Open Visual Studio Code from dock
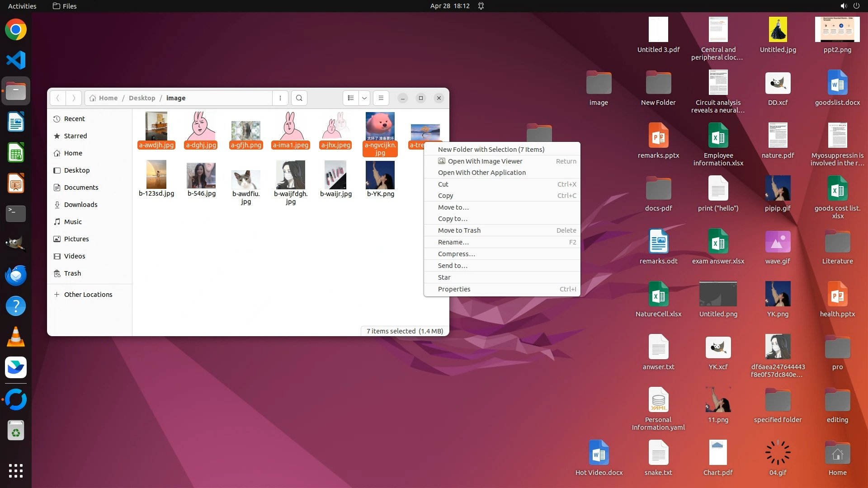The height and width of the screenshot is (488, 868). pos(16,60)
